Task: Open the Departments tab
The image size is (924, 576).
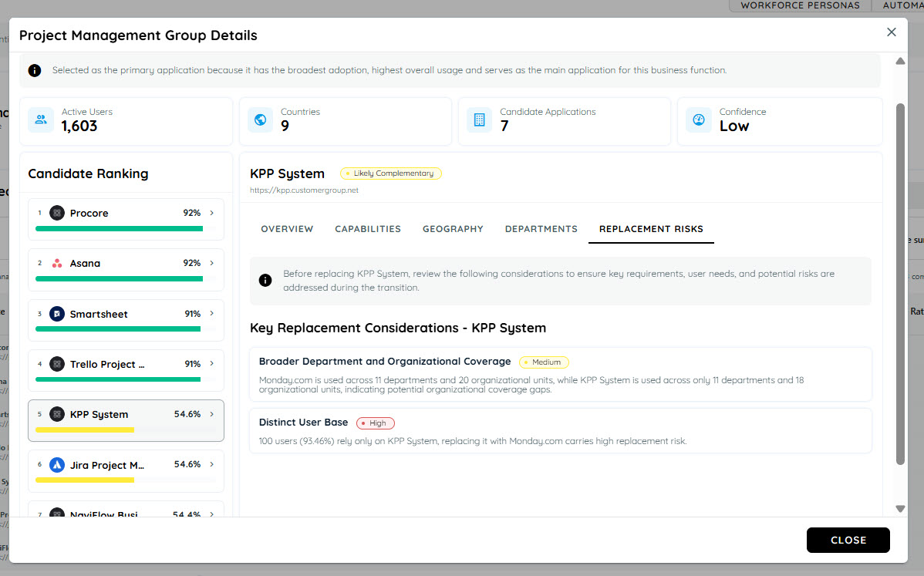Action: (x=541, y=229)
